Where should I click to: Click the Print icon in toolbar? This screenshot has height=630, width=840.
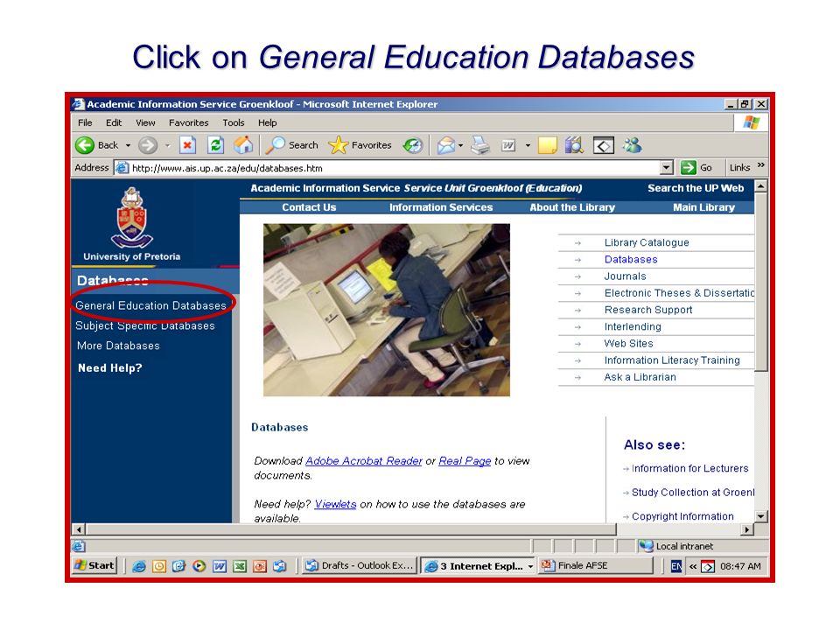[x=480, y=145]
